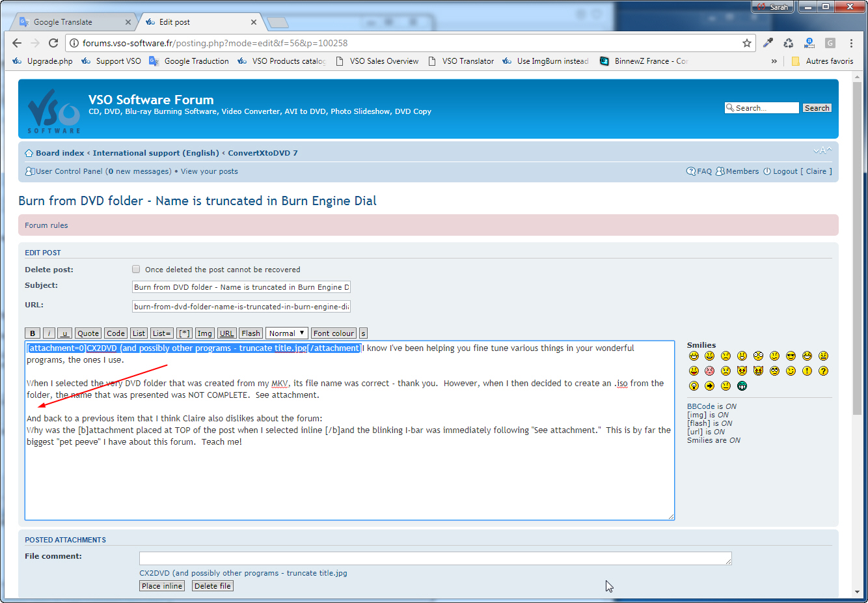Image resolution: width=868 pixels, height=603 pixels.
Task: Open the Autres favoris bookmarks folder
Action: tap(822, 61)
